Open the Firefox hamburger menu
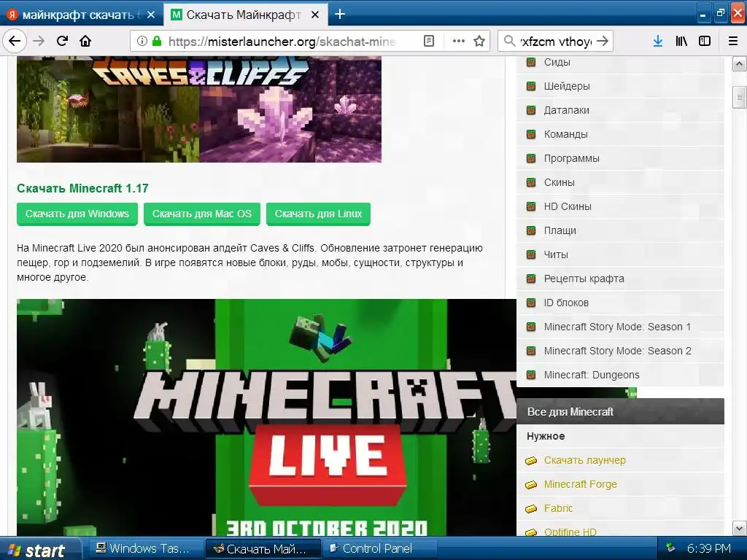 click(733, 42)
